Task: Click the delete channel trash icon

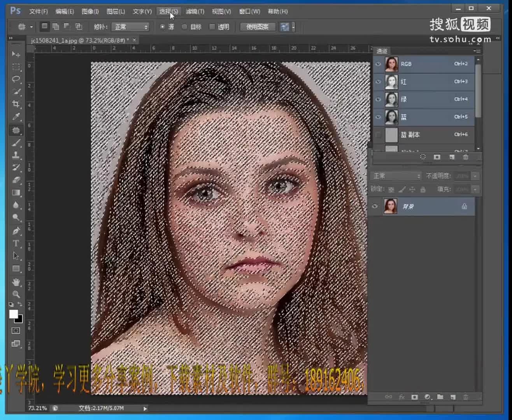Action: 465,157
